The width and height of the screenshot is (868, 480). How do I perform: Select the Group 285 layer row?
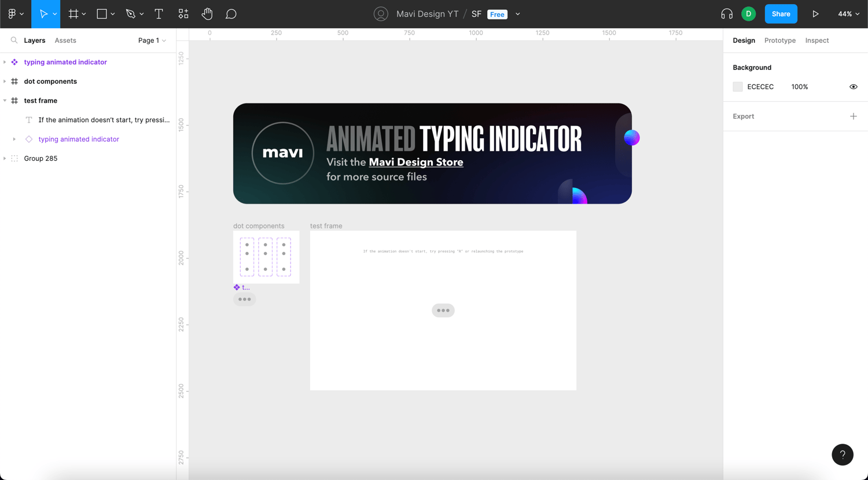point(88,158)
